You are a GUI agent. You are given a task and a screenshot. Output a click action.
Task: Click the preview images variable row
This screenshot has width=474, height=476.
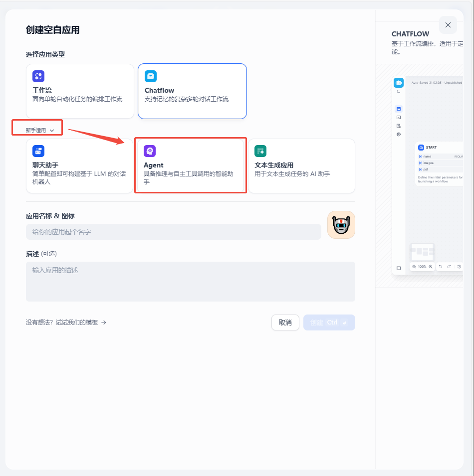[x=441, y=163]
